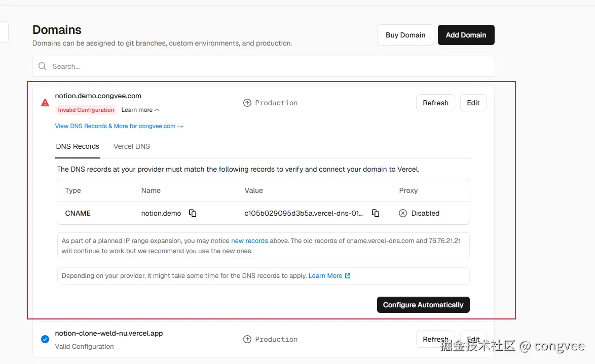Click the Buy Domain button

405,35
